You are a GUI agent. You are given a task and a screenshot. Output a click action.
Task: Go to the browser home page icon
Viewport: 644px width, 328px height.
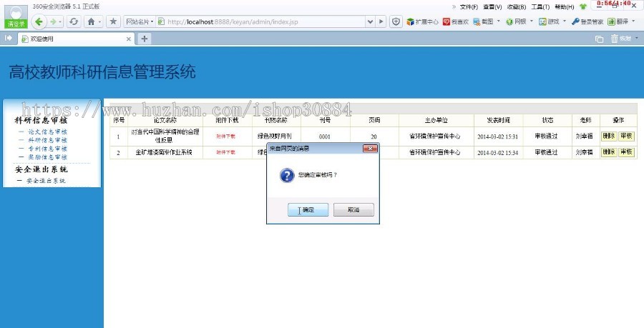coord(91,21)
